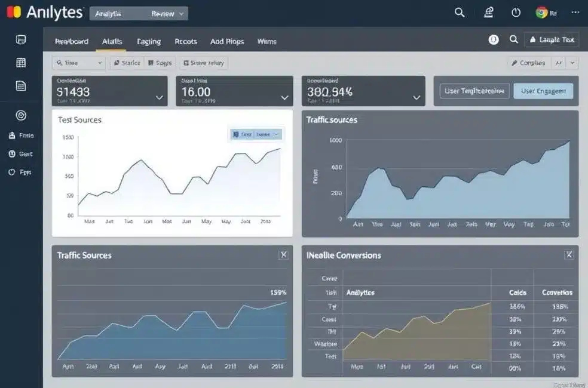588x388 pixels.
Task: Toggle the User Engagem view button
Action: tap(543, 91)
